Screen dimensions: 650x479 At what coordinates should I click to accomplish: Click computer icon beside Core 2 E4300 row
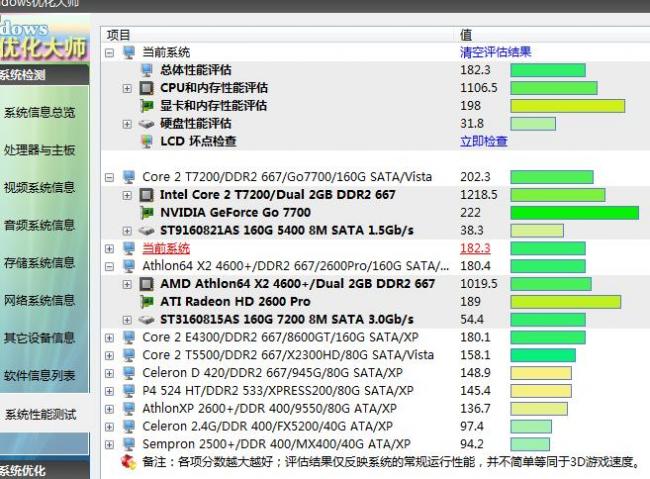[129, 338]
